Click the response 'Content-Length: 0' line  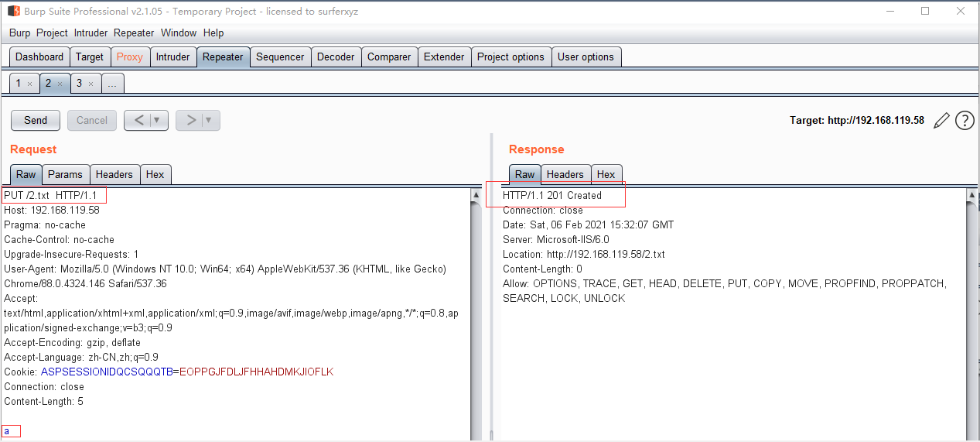pos(543,269)
